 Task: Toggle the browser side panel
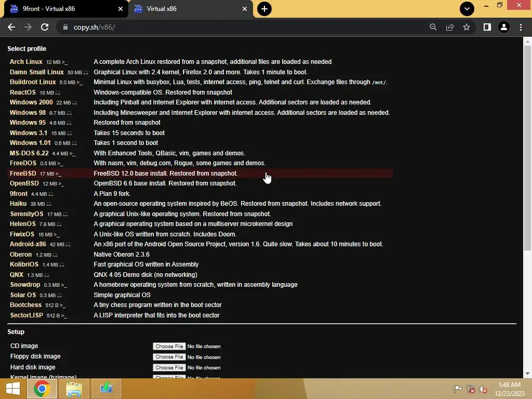[x=487, y=27]
